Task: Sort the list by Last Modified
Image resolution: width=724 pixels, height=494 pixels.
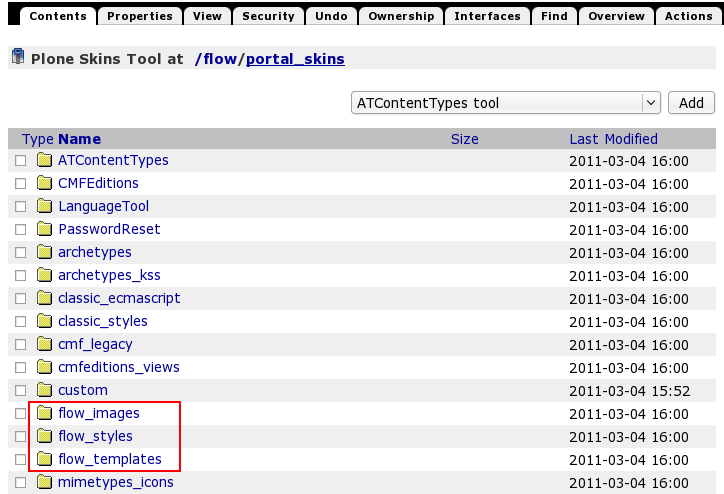Action: 613,139
